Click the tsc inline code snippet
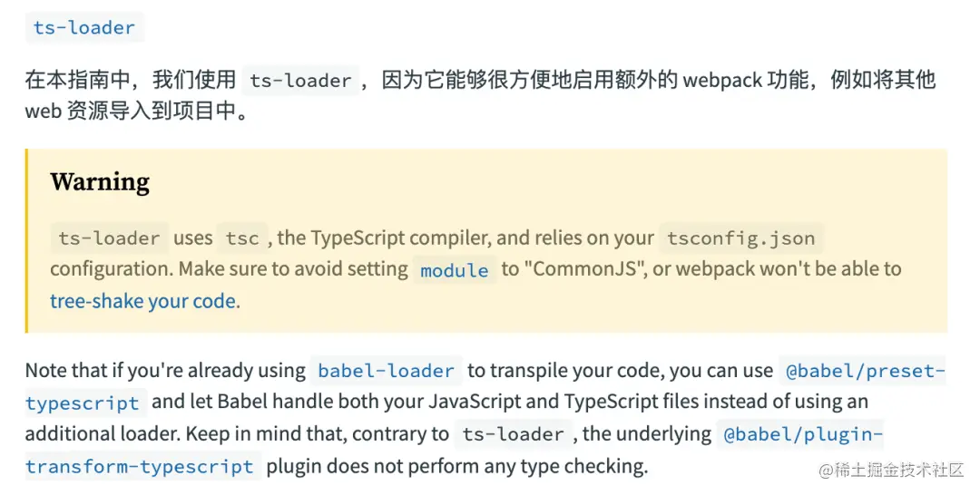 [x=242, y=238]
